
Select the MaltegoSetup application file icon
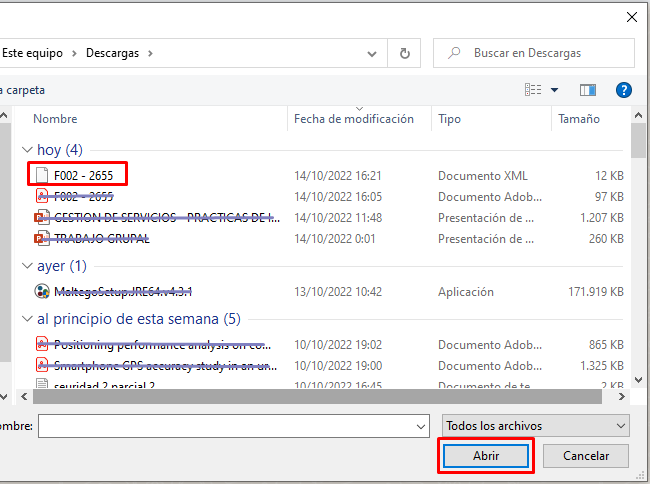41,291
